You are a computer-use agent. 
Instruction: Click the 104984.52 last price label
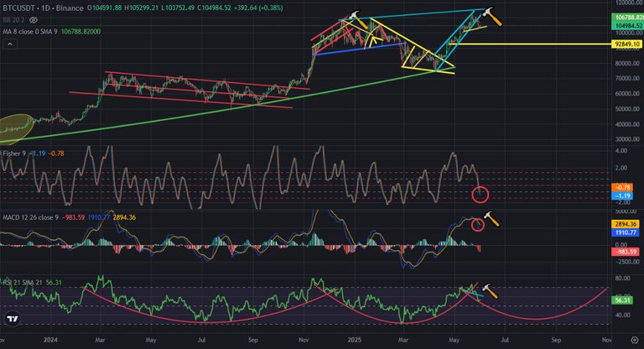(627, 25)
